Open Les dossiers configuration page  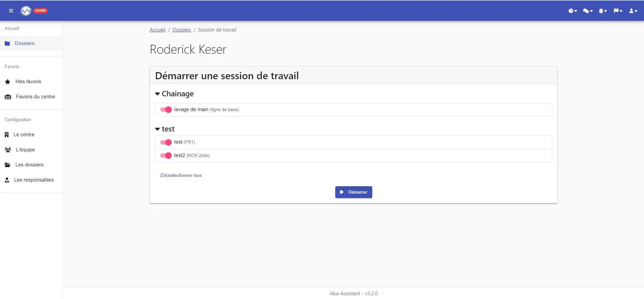(x=31, y=165)
